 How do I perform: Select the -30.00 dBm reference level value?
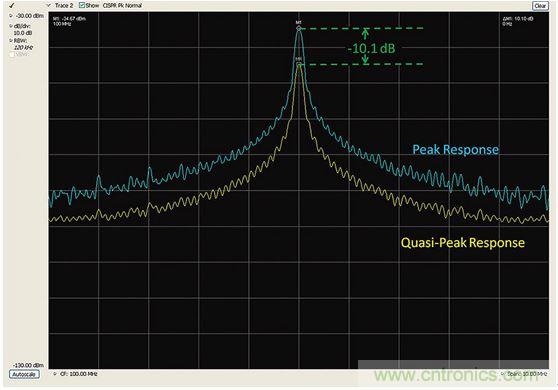point(30,16)
